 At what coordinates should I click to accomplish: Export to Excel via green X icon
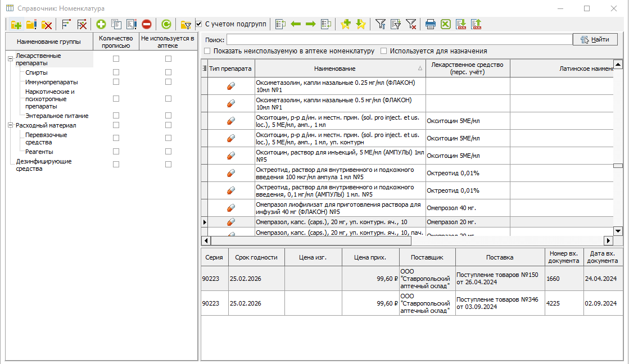click(446, 25)
